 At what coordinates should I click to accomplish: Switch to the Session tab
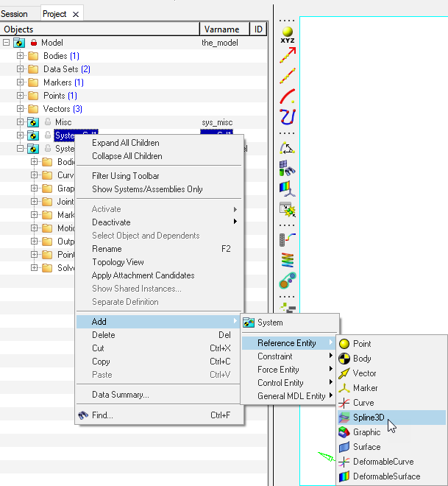coord(15,14)
